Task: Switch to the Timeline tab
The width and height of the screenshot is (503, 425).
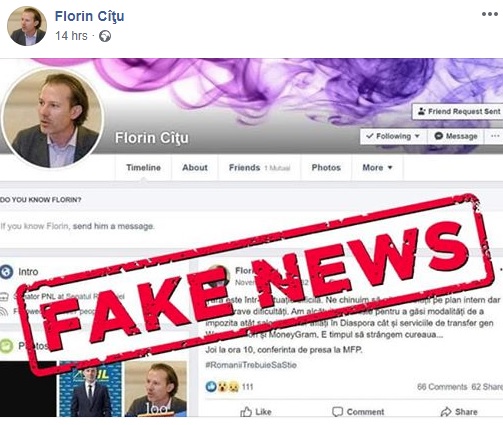Action: pos(143,168)
